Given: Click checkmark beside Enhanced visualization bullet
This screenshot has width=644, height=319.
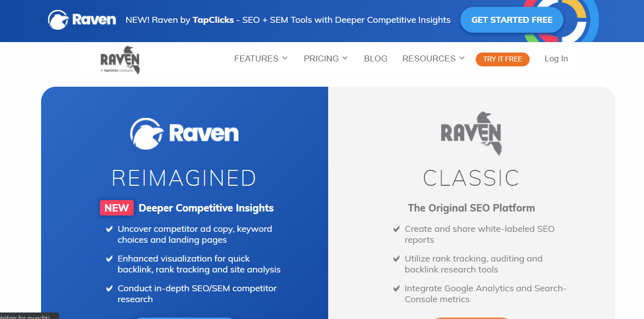Looking at the screenshot, I should coord(109,259).
